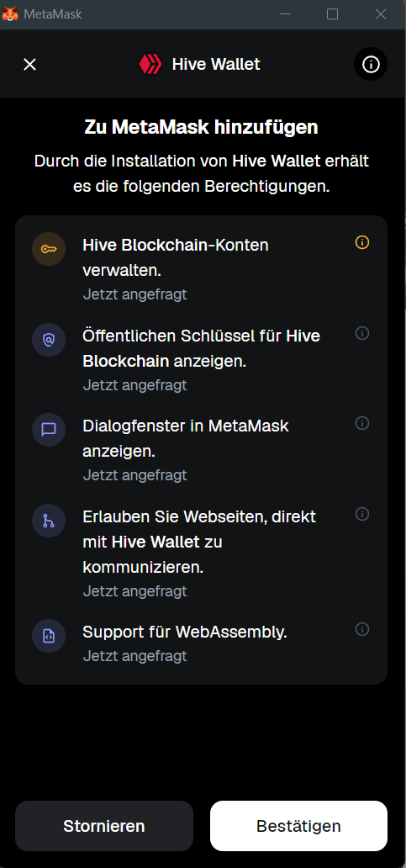Click the chat bubble icon for dialog permission
Viewport: 406px width, 868px height.
point(49,430)
